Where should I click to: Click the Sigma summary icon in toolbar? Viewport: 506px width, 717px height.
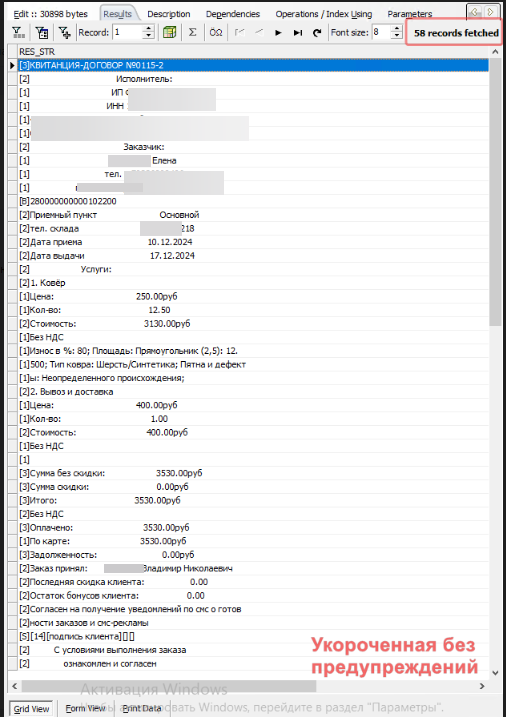tap(192, 32)
